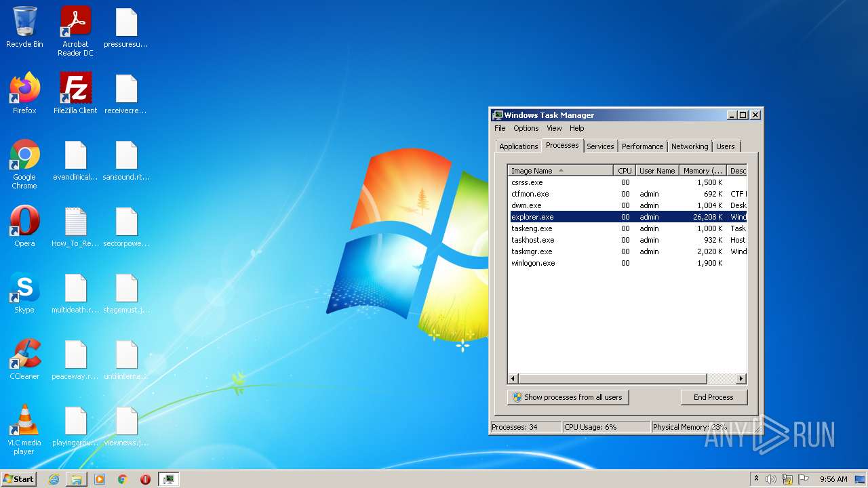Screen dimensions: 868x488
Task: Select the FileZilla Client shortcut
Action: point(75,94)
